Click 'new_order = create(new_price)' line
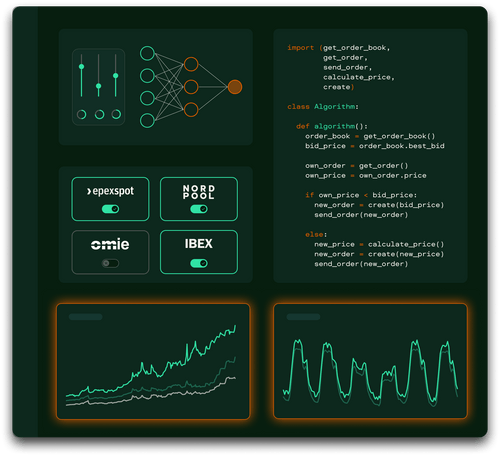This screenshot has height=456, width=500. click(379, 254)
